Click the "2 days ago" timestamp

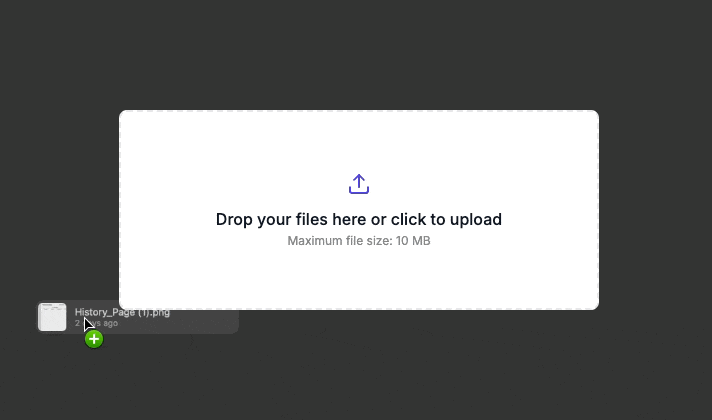96,323
